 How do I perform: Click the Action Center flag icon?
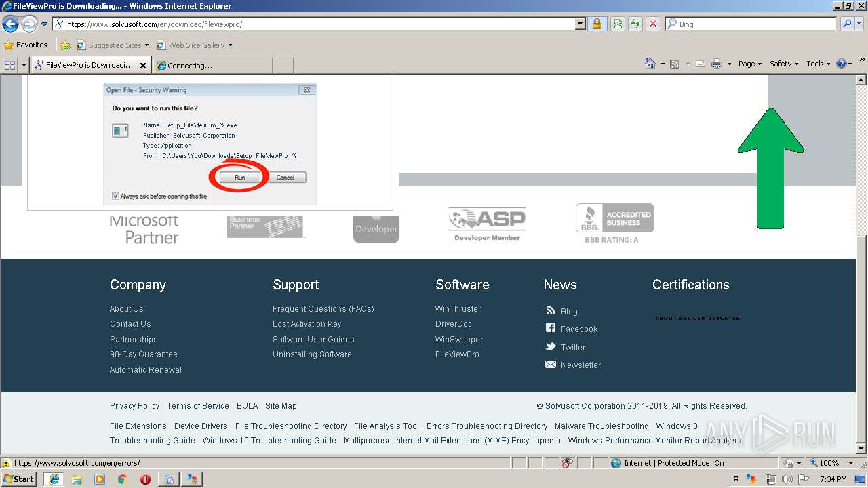[804, 479]
